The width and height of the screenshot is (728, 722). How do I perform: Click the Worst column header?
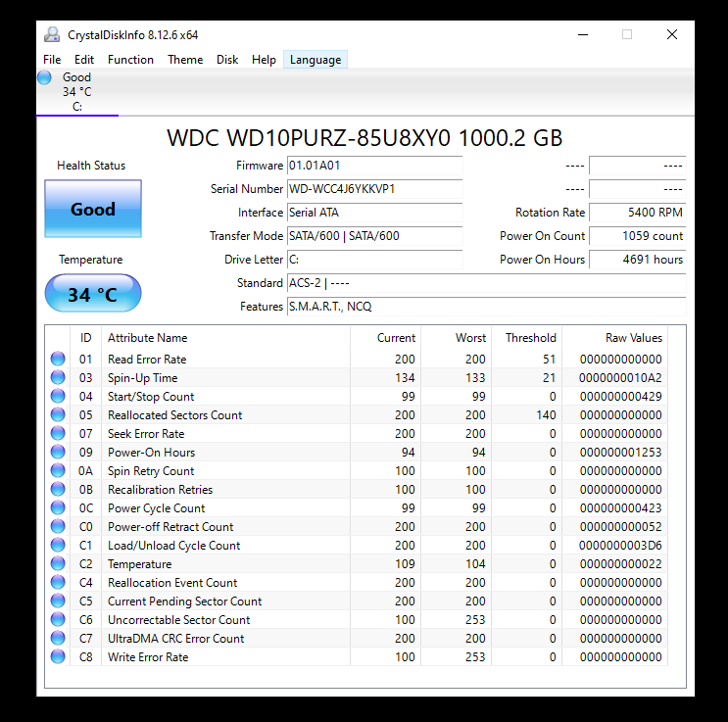(x=456, y=338)
